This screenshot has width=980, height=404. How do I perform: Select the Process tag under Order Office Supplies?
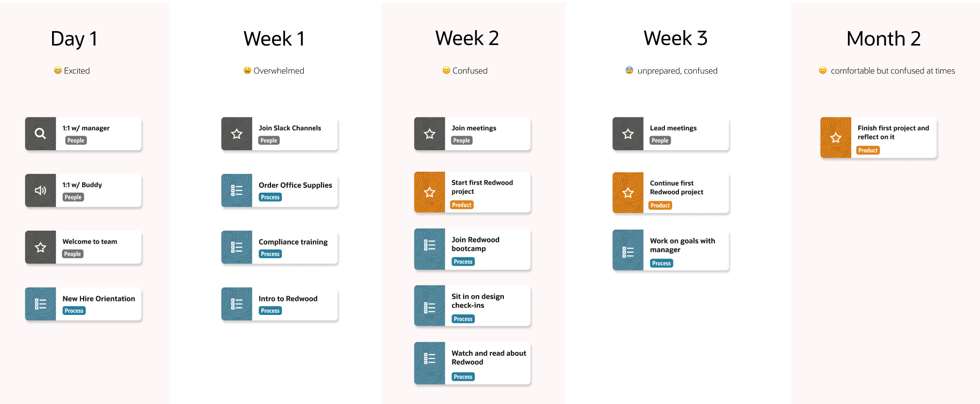(x=270, y=197)
